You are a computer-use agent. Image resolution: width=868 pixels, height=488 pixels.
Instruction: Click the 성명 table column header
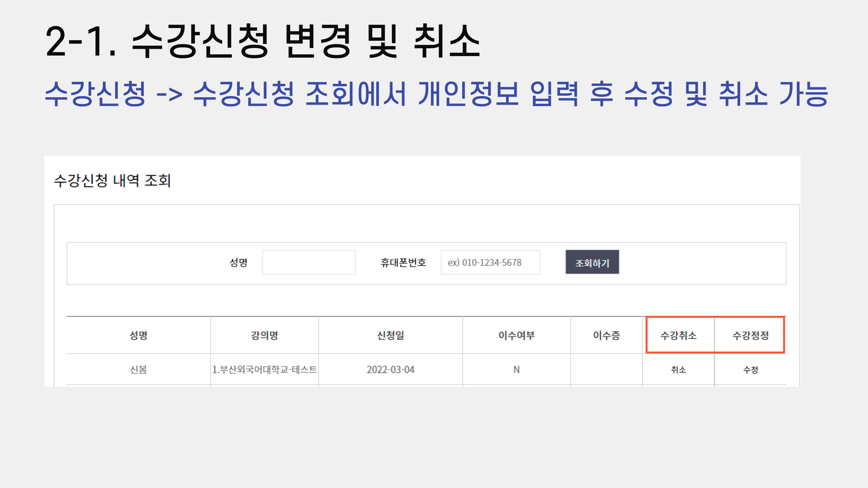tap(138, 335)
